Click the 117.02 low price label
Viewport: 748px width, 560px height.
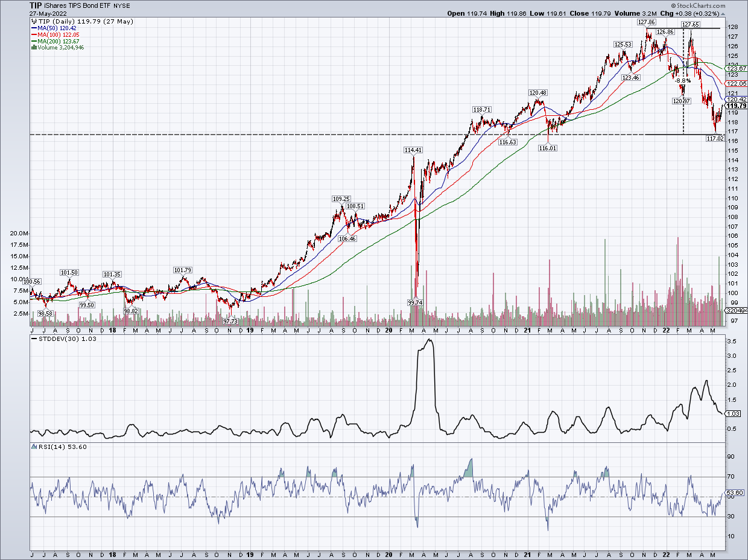click(715, 138)
